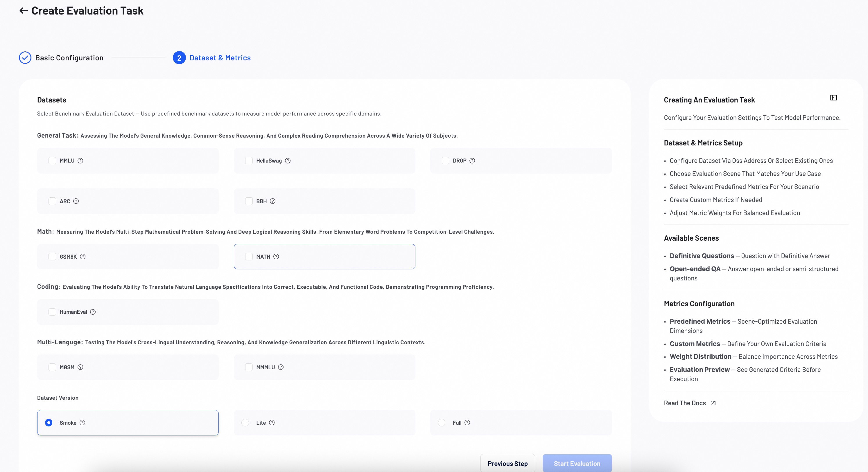
Task: Select the GSM8K checkbox
Action: coord(52,257)
